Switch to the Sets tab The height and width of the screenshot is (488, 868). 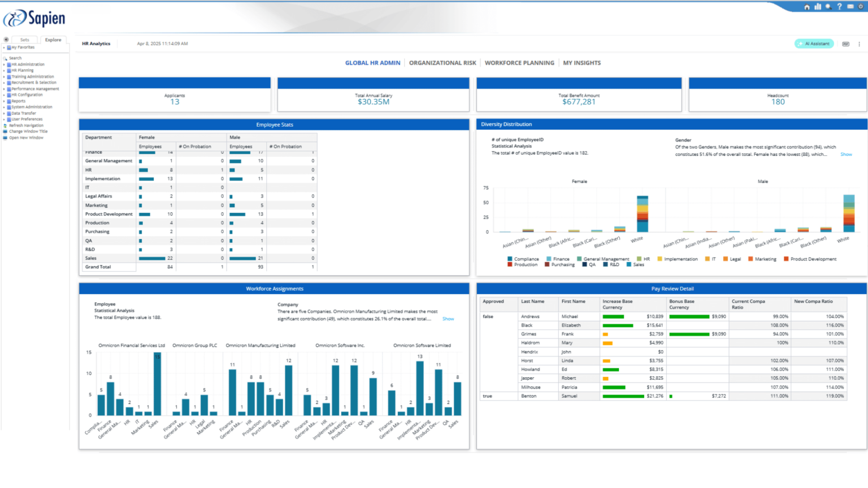(24, 40)
